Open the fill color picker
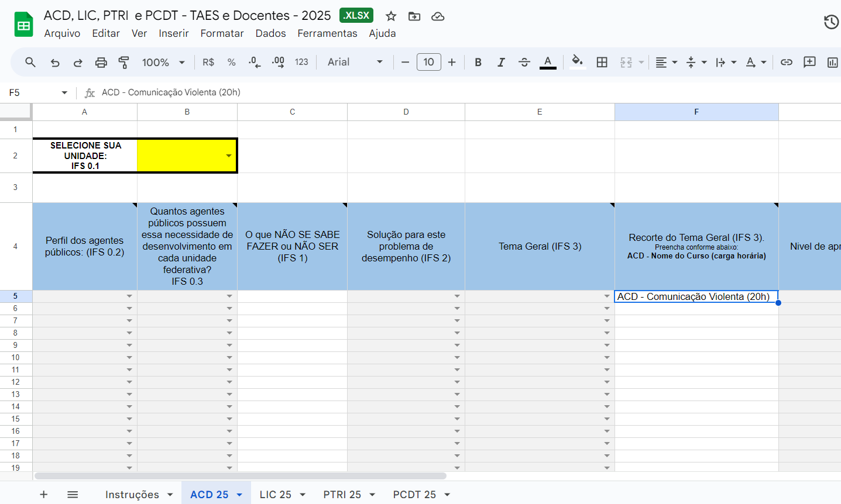 coord(578,62)
